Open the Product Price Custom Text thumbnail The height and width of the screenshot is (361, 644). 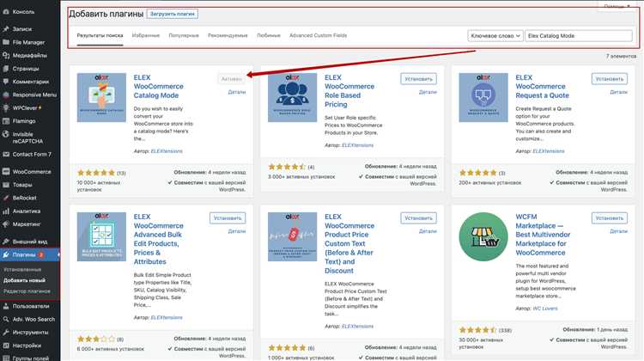point(293,237)
